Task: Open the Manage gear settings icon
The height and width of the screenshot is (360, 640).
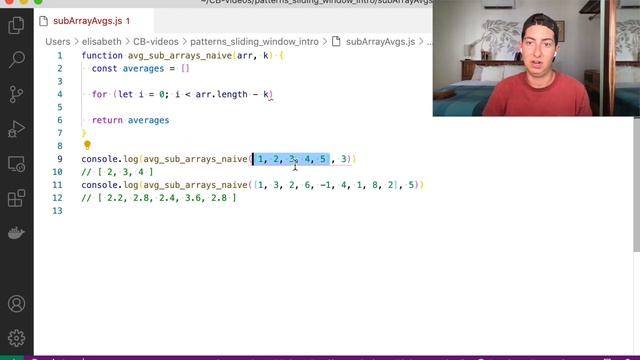Action: click(16, 338)
